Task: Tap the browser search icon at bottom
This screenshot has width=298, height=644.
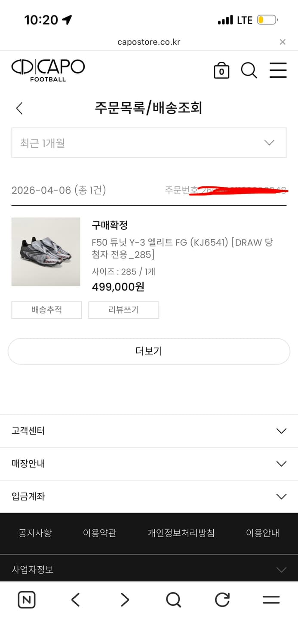Action: (x=173, y=600)
